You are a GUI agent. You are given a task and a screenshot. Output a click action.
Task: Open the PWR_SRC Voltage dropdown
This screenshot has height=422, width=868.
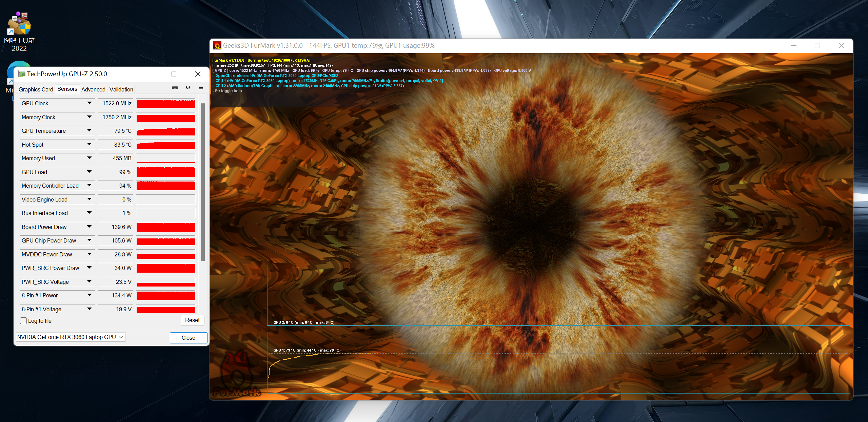pos(89,281)
